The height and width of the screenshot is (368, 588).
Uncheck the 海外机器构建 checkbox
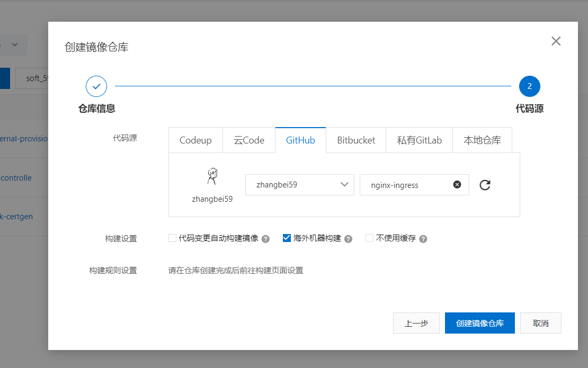tap(287, 238)
